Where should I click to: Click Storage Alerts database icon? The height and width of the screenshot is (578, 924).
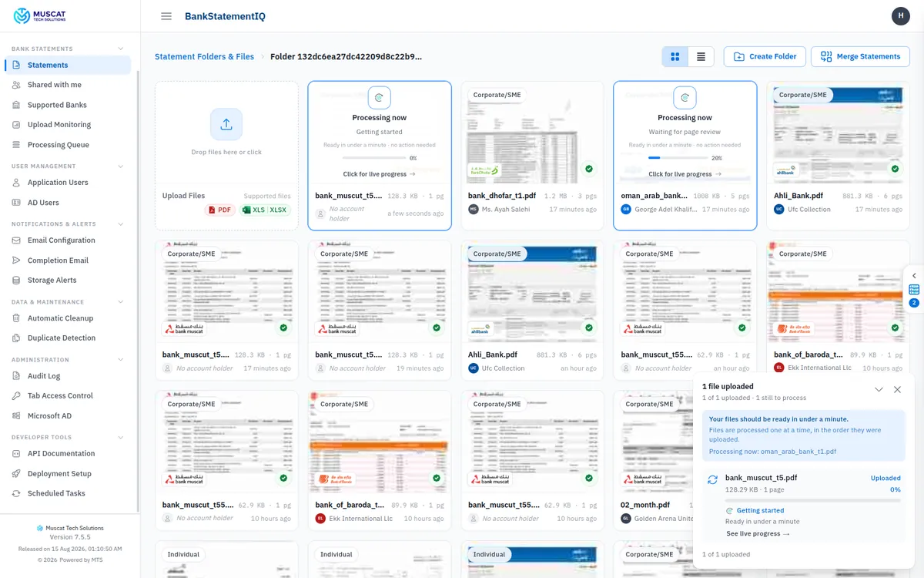(16, 280)
